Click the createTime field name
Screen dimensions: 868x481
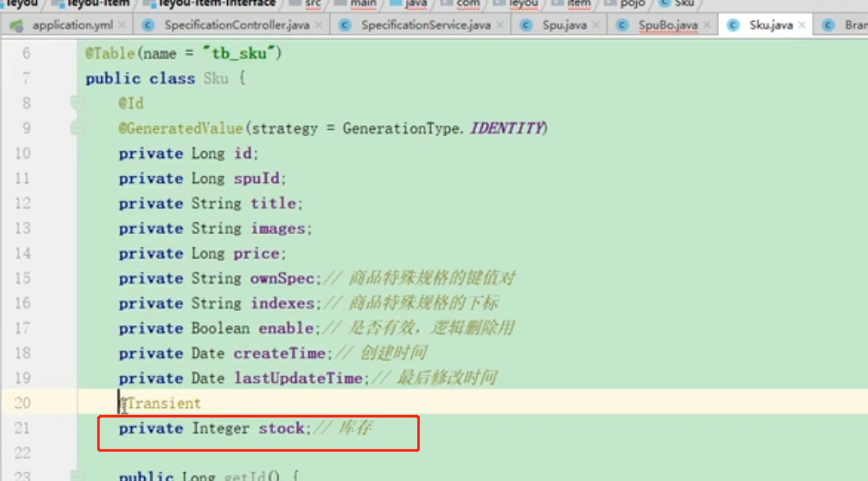pyautogui.click(x=280, y=353)
